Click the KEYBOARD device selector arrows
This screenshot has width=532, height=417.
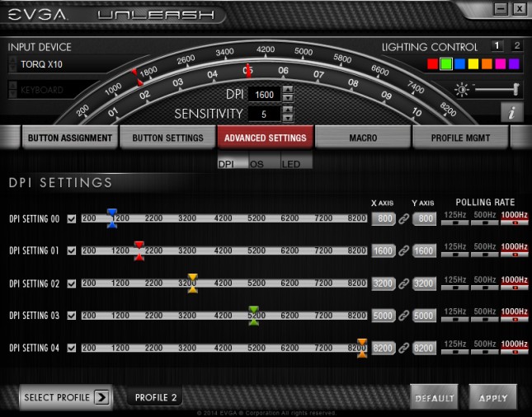[12, 90]
